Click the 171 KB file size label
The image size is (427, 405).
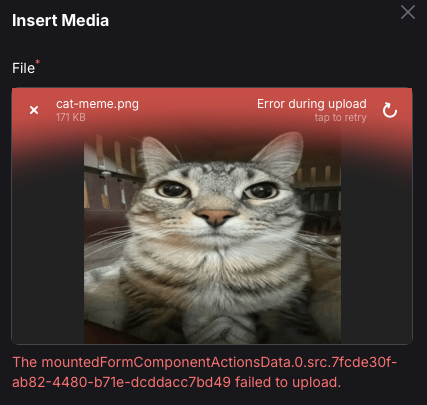[x=71, y=117]
